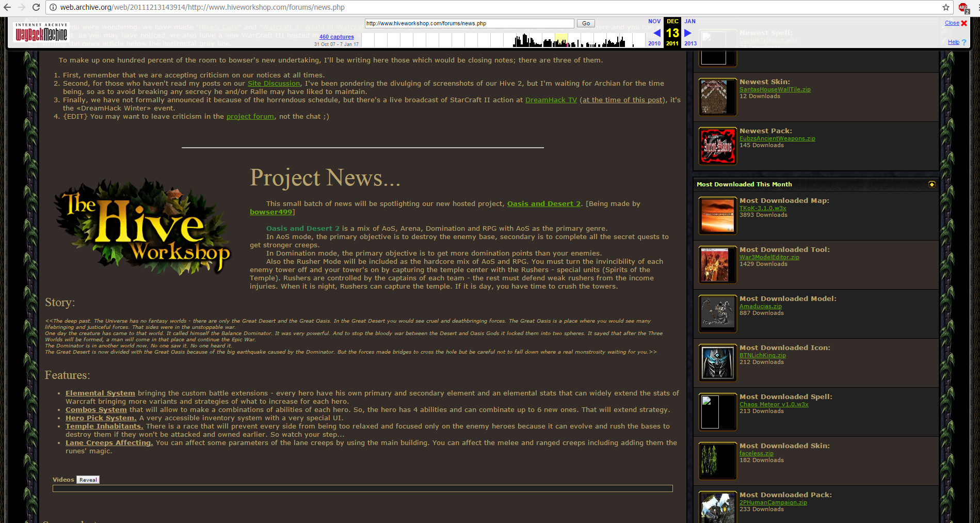Close the Wayback toolbar with the red X

pyautogui.click(x=964, y=23)
